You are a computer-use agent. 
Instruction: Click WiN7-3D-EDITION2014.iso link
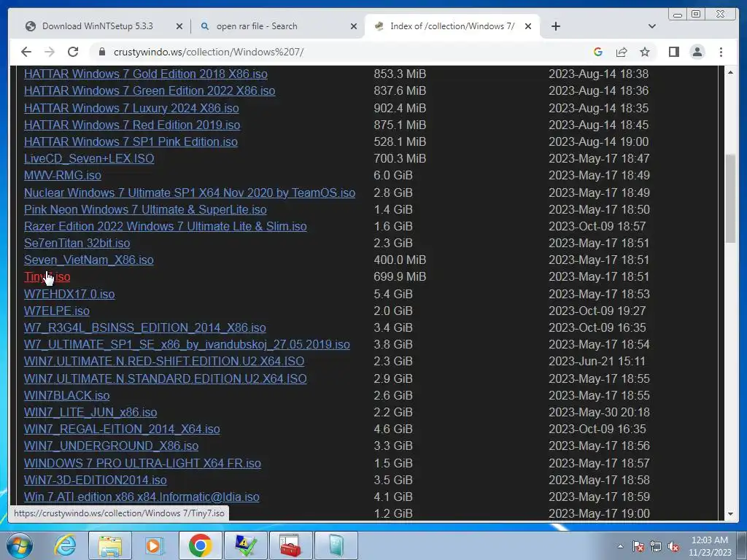[x=96, y=480]
